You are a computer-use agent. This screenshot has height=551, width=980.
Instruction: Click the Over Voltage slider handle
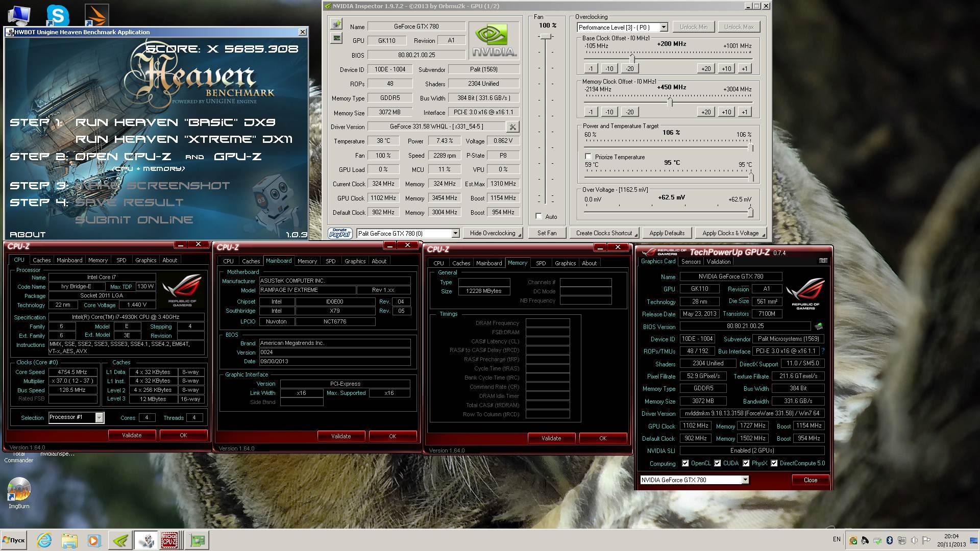coord(750,212)
